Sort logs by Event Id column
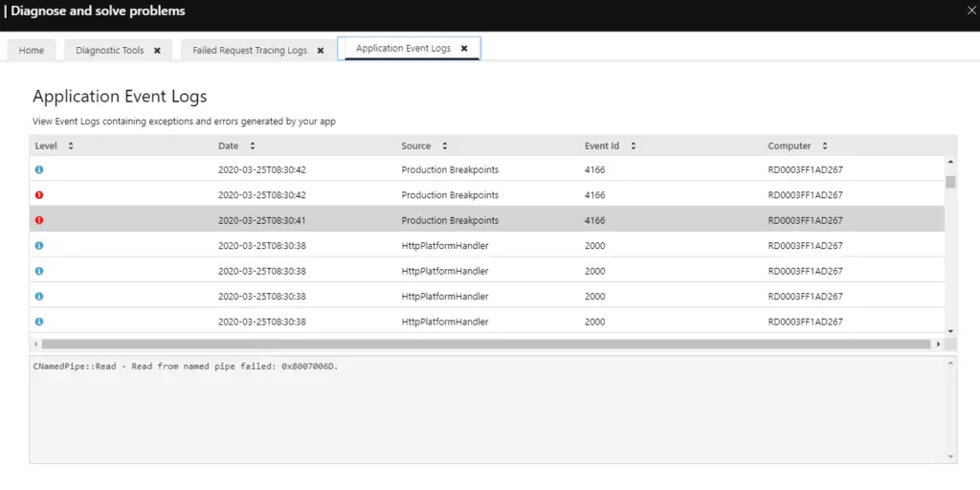The image size is (980, 490). pos(634,146)
